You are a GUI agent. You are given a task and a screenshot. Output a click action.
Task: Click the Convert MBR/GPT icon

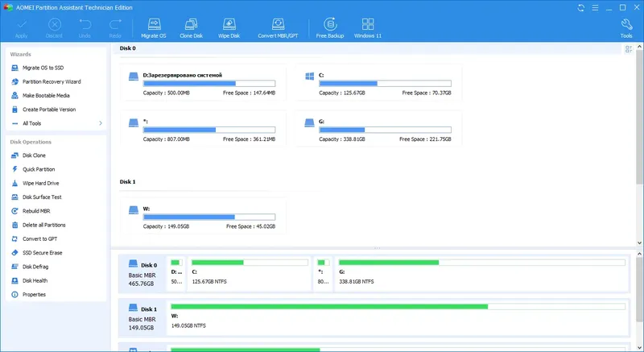(278, 24)
